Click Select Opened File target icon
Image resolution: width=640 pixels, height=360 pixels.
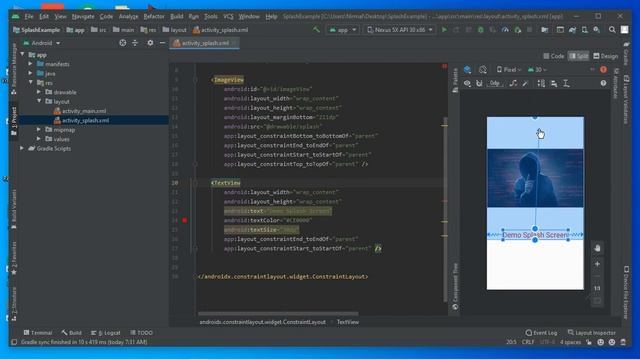click(122, 43)
